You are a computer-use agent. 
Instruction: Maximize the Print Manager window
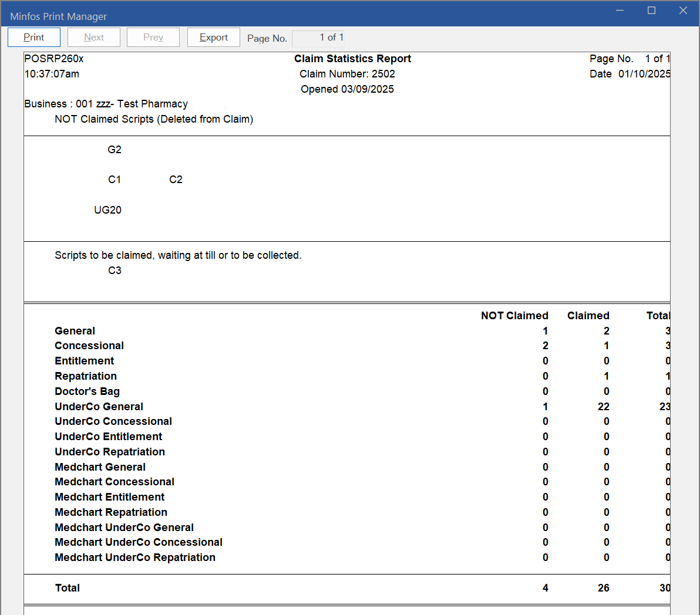651,11
